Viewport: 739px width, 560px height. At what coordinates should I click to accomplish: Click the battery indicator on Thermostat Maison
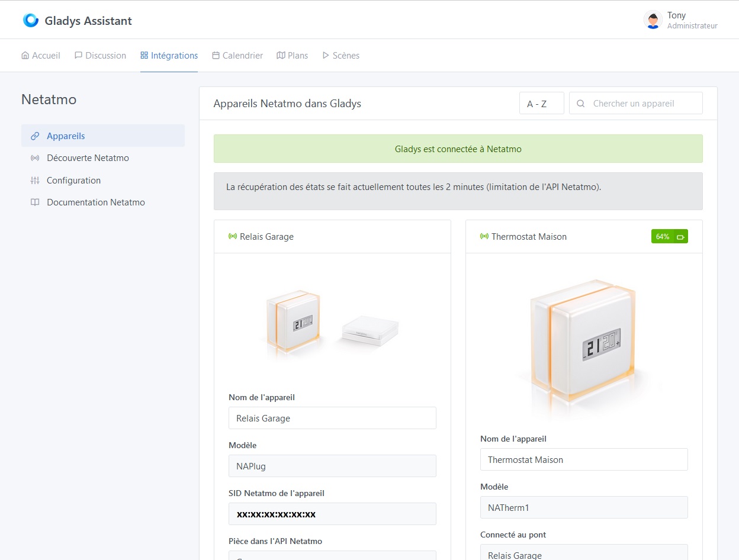click(x=669, y=236)
